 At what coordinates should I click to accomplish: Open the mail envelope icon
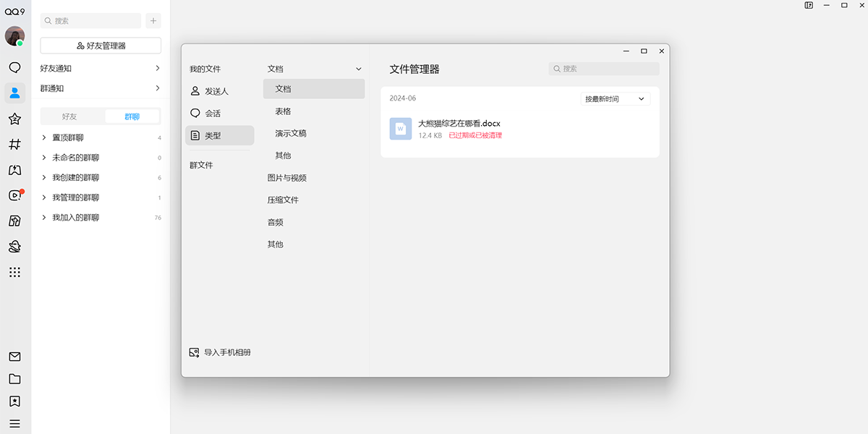click(x=14, y=357)
